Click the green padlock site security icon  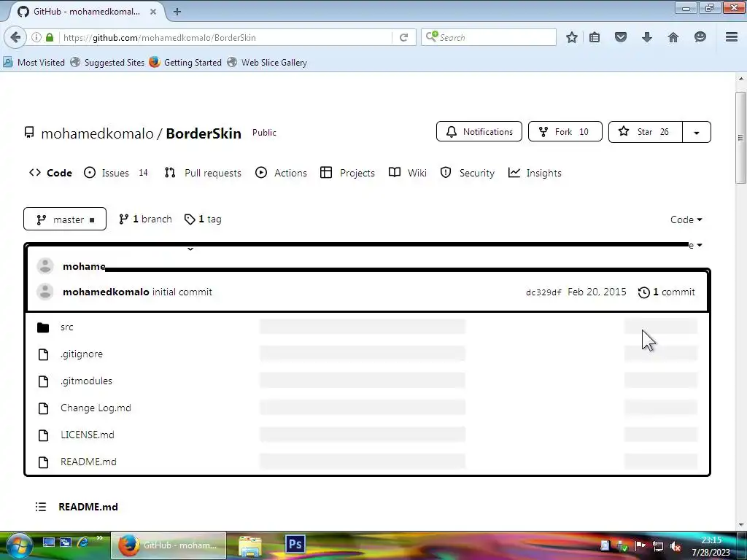50,37
